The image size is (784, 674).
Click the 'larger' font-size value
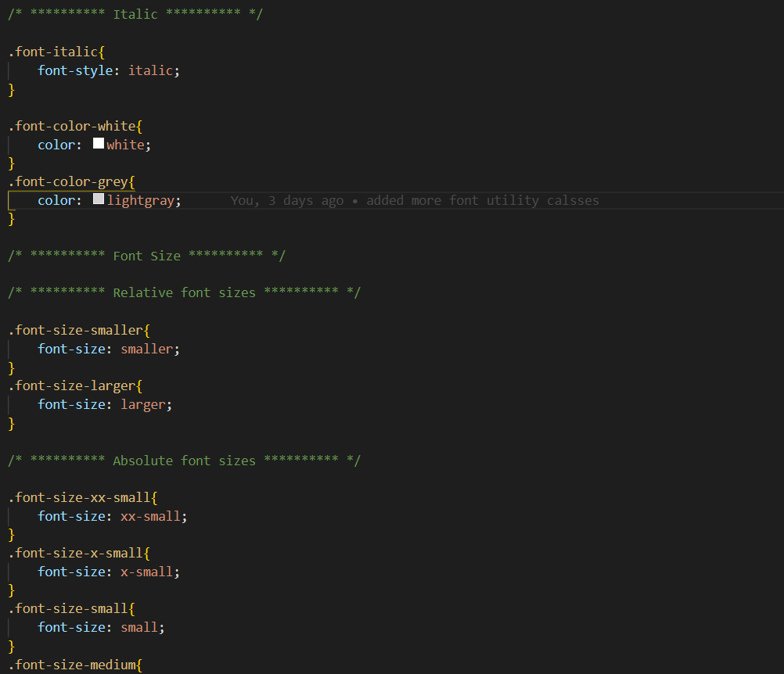click(143, 404)
